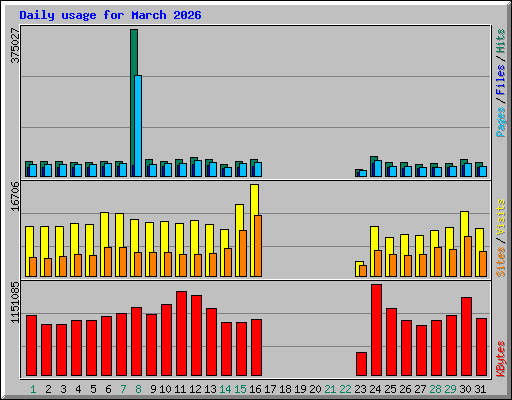The height and width of the screenshot is (400, 512).
Task: Click green day 21 label on the x-axis
Action: (330, 389)
